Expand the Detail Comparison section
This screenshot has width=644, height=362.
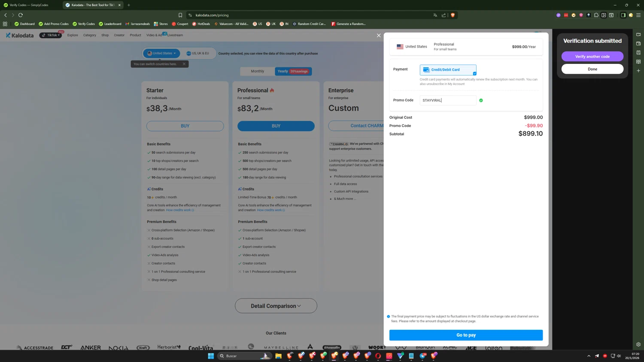pyautogui.click(x=276, y=306)
